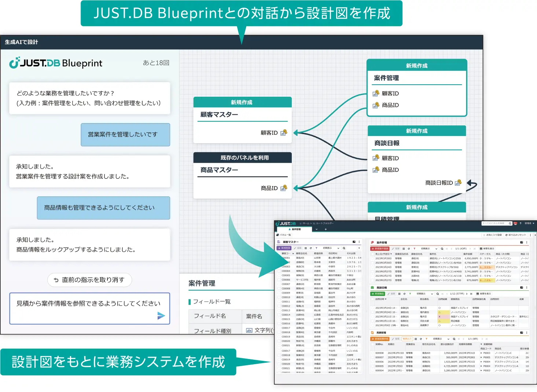Click the lookup icon beside 商品ID in 案件管理

pos(376,105)
